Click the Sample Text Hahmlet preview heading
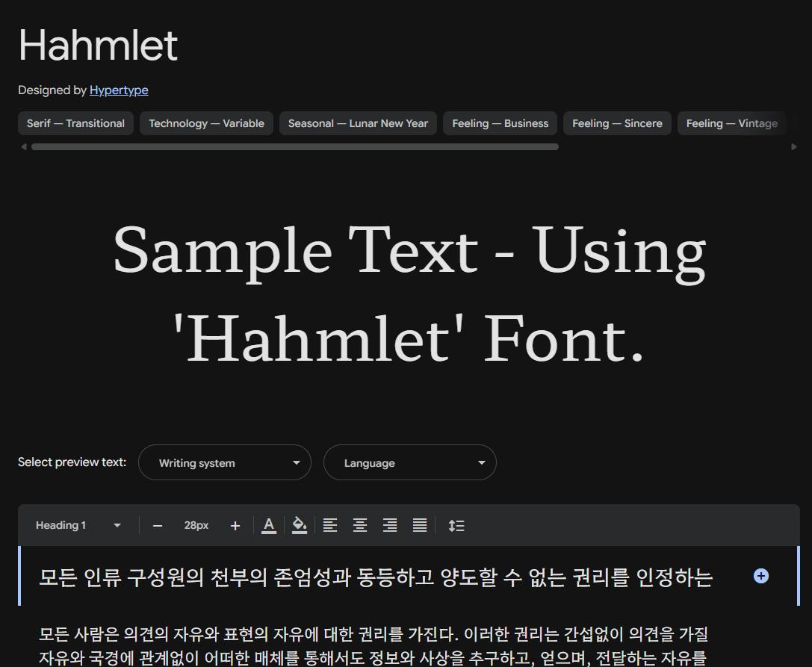812x667 pixels. point(409,294)
